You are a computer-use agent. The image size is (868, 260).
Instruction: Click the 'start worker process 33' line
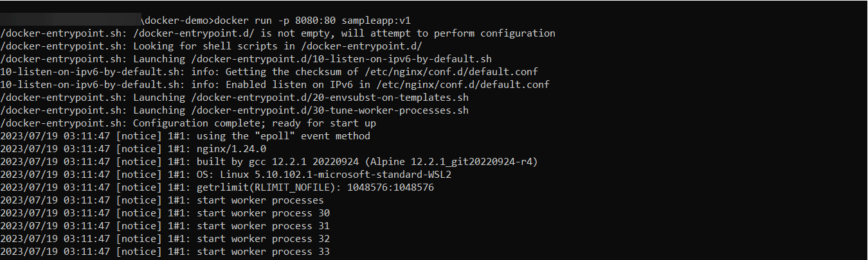263,252
